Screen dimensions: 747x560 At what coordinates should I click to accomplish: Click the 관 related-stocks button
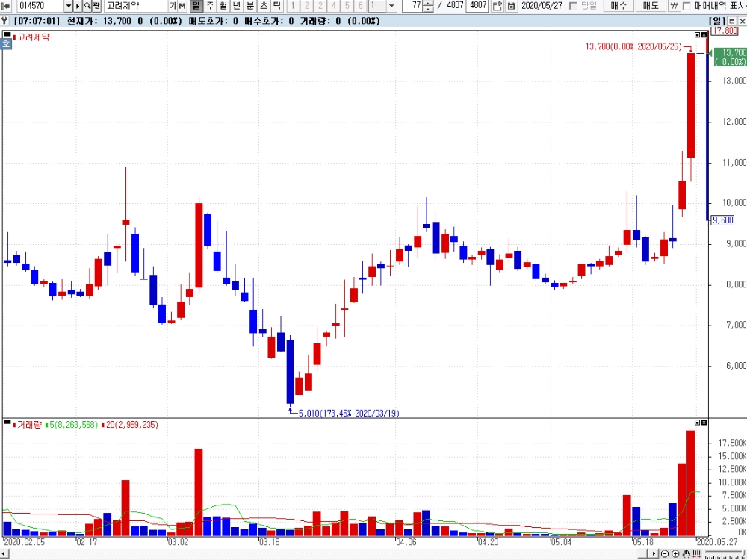point(96,6)
